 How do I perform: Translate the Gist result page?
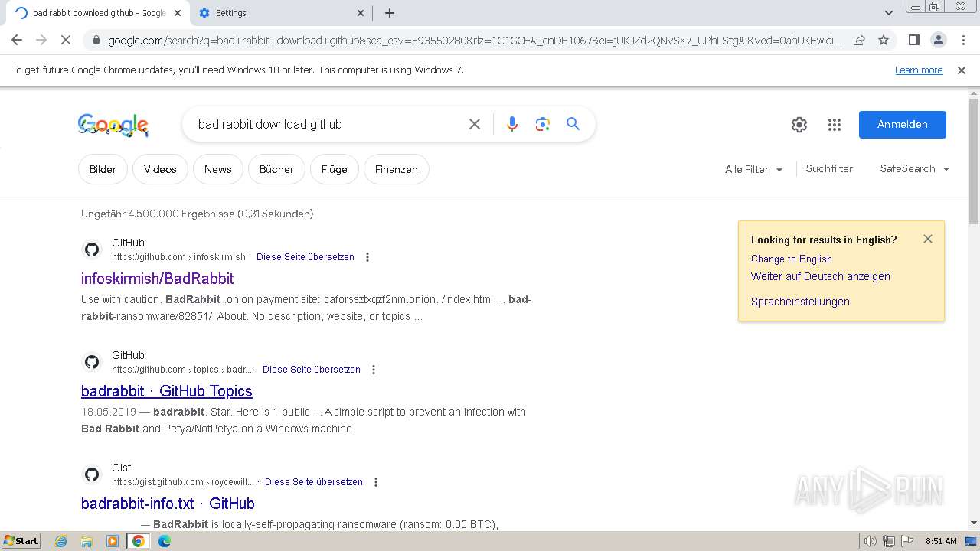click(x=314, y=482)
